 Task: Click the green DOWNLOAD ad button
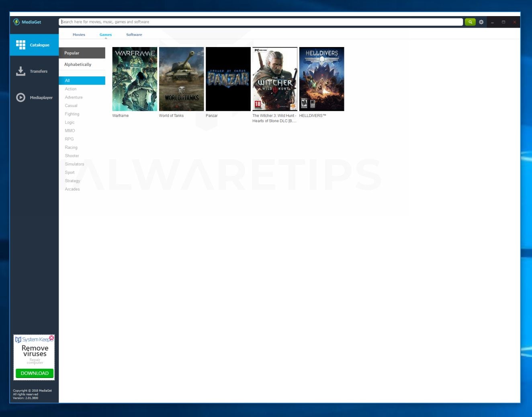coord(35,373)
